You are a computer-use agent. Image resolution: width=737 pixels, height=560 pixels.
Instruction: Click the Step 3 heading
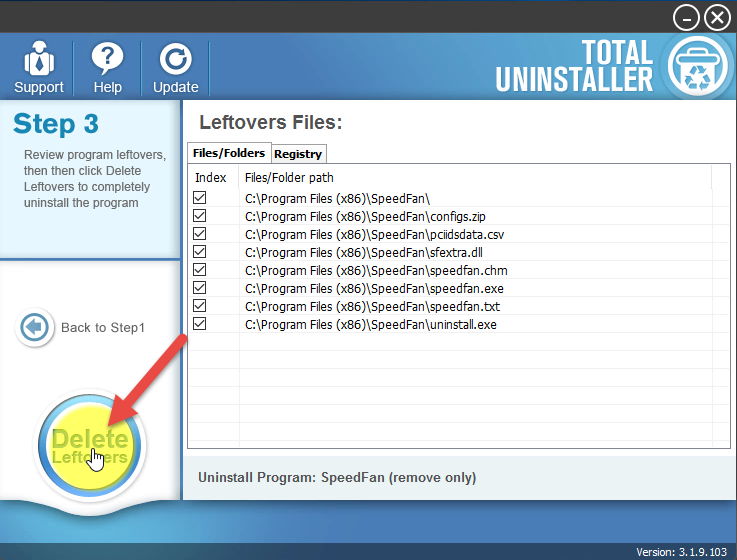click(x=56, y=124)
